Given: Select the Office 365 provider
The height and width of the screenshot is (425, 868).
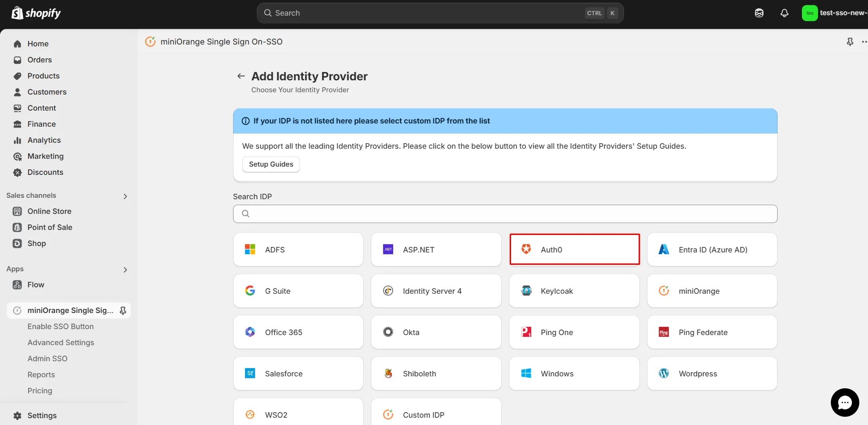Looking at the screenshot, I should click(x=298, y=332).
